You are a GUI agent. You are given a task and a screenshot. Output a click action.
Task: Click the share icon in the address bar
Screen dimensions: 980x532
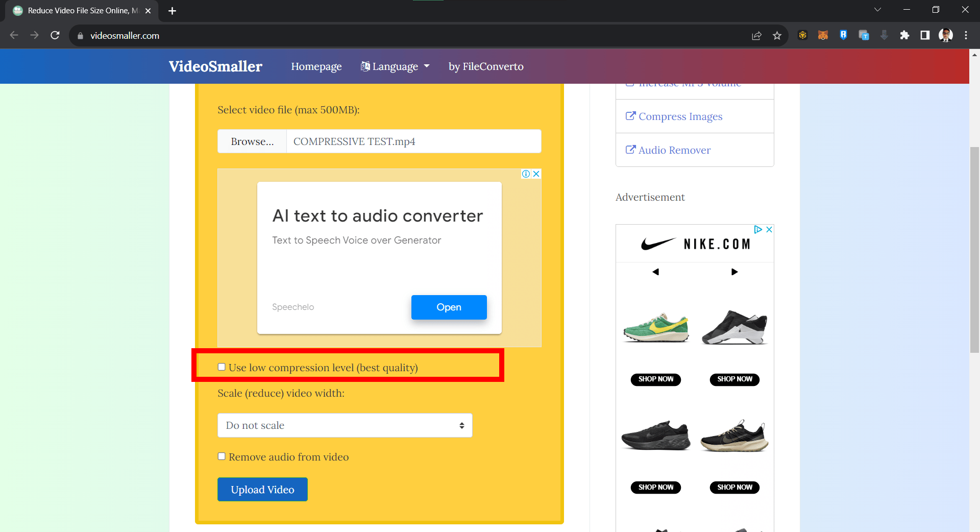756,35
